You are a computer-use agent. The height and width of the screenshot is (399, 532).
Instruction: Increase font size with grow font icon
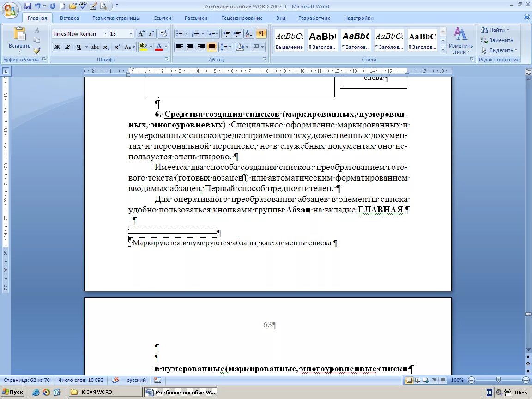click(x=141, y=34)
